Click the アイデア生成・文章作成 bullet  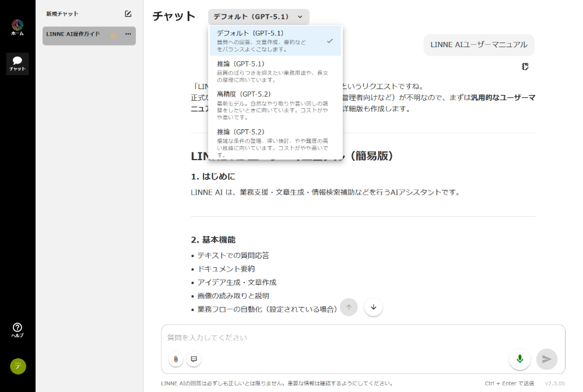pyautogui.click(x=237, y=282)
